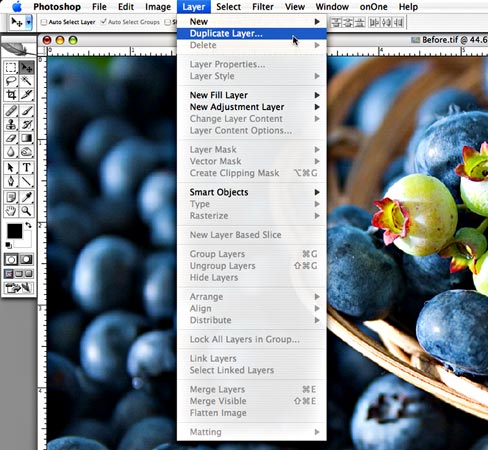The image size is (488, 450).
Task: Select the Type tool
Action: [x=26, y=168]
